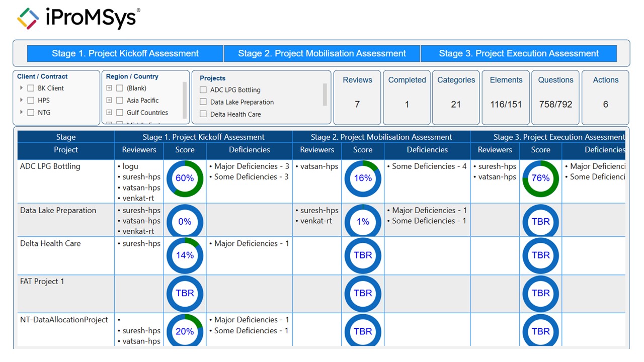Image resolution: width=644 pixels, height=362 pixels.
Task: Check the Asia Pacific checkbox
Action: coord(120,101)
